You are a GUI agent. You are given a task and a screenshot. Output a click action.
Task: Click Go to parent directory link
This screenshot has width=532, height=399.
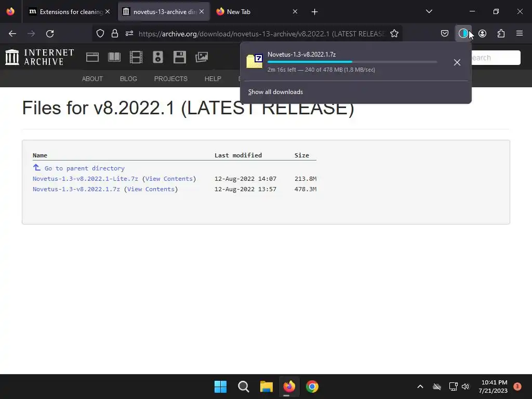pyautogui.click(x=85, y=168)
